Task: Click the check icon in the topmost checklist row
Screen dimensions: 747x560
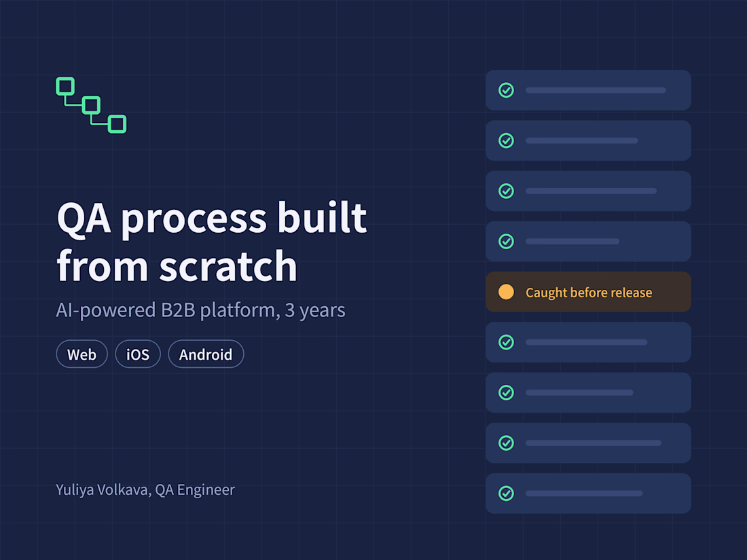Action: coord(506,90)
